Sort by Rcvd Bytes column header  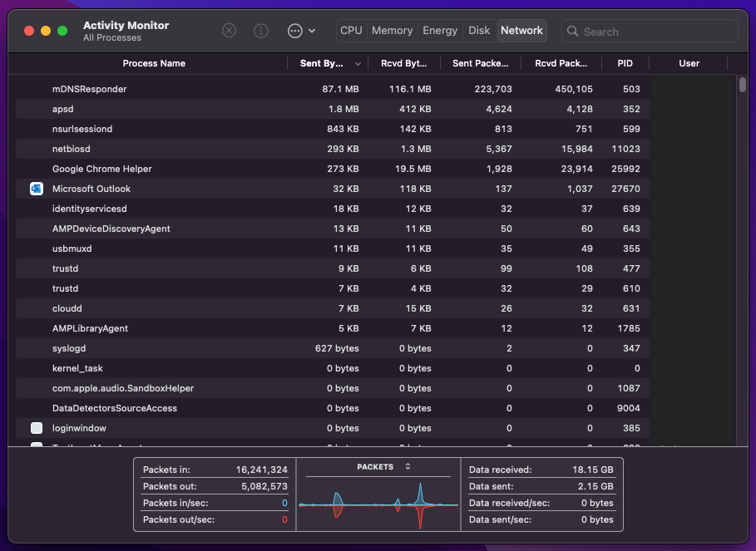(x=403, y=63)
